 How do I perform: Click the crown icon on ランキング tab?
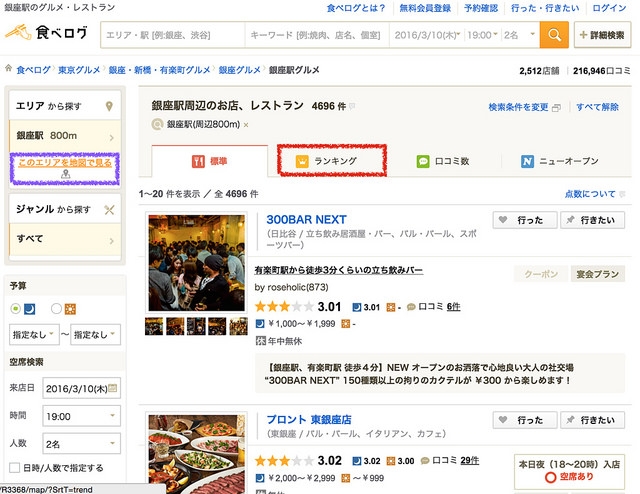coord(302,161)
